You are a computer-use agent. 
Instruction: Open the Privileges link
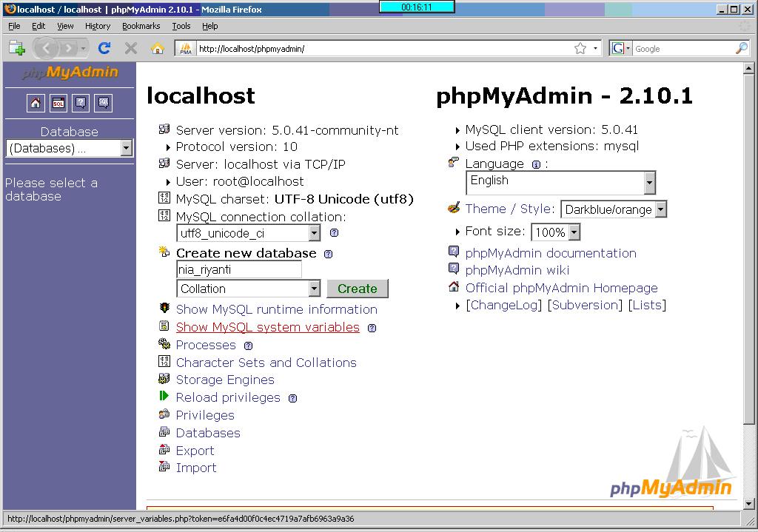[x=205, y=415]
